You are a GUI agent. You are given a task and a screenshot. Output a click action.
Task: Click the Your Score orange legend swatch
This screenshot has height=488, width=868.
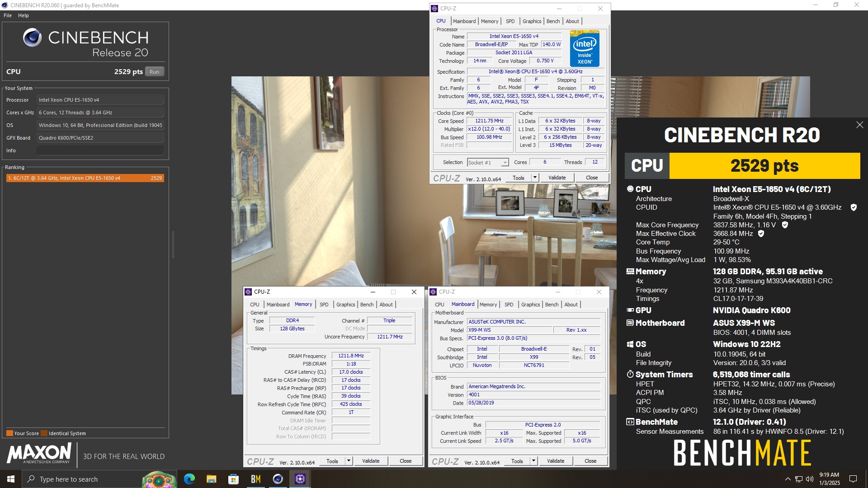(x=9, y=433)
